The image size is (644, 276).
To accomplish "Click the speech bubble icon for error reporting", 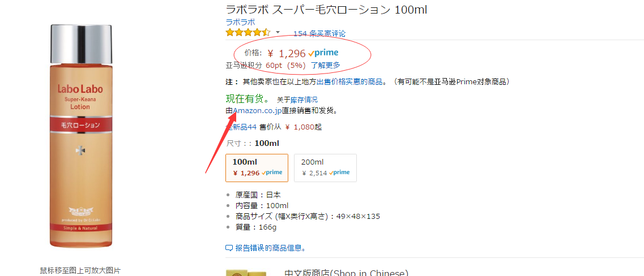I will pos(229,248).
